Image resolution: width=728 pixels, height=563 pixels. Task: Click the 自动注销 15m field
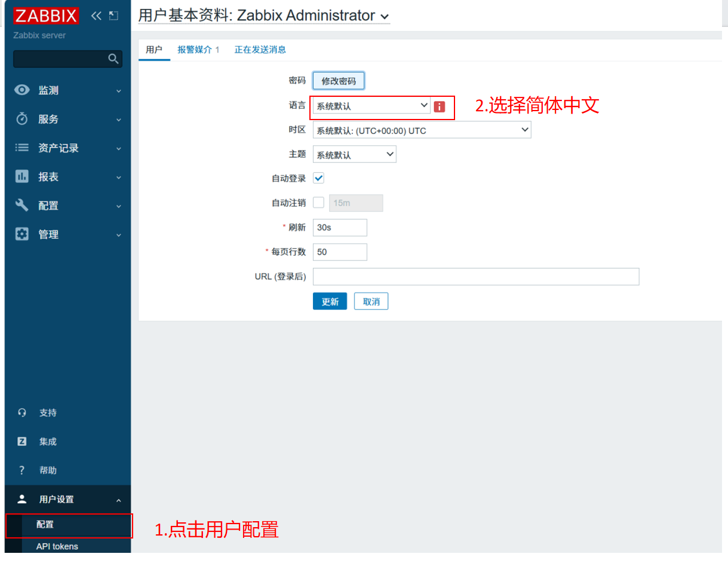(x=356, y=203)
